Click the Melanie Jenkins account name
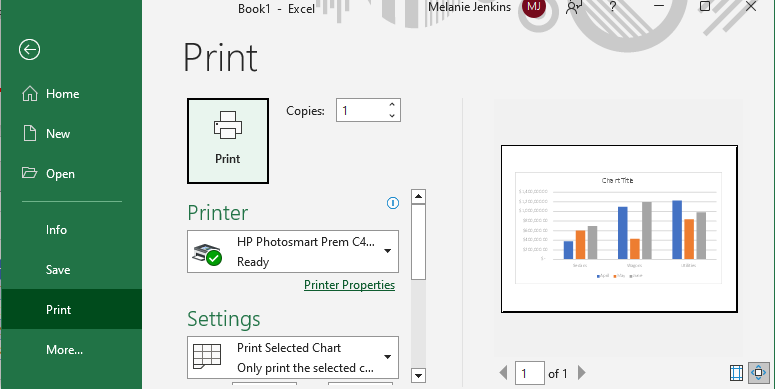 [x=470, y=7]
